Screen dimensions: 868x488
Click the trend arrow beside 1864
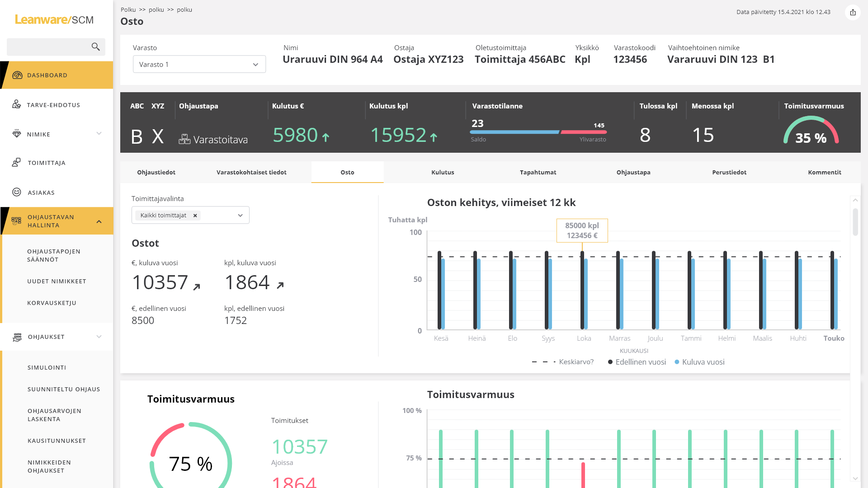tap(280, 285)
